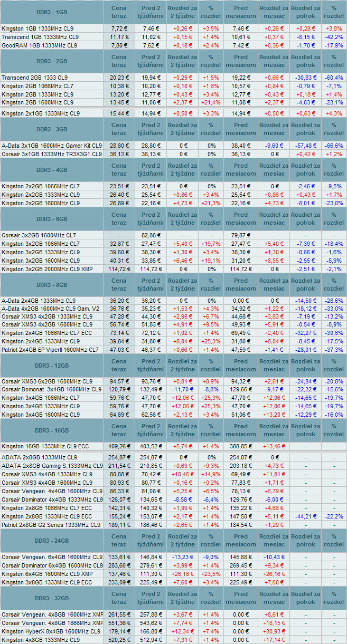Select Kingston 3x2GB 2000MHz CL9 XMP name

(x=47, y=269)
